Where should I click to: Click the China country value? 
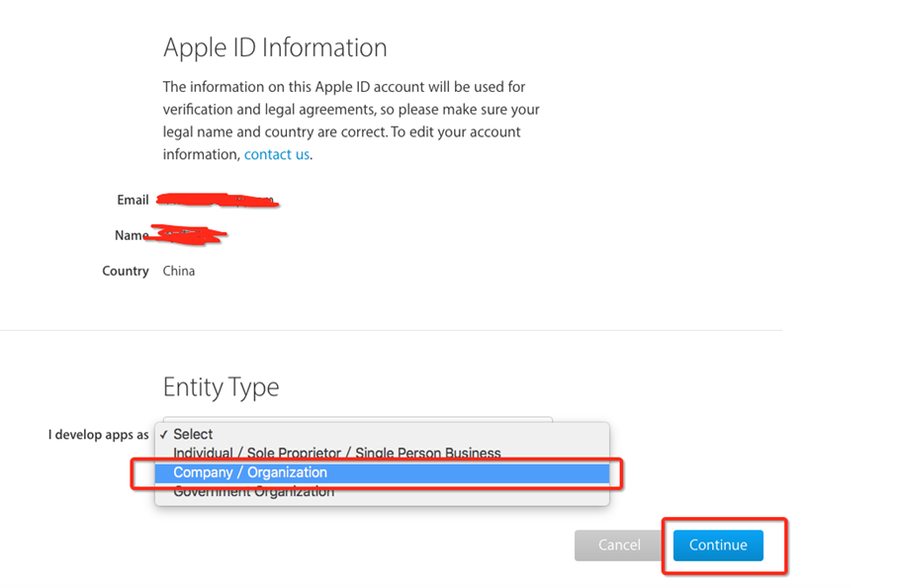tap(179, 271)
